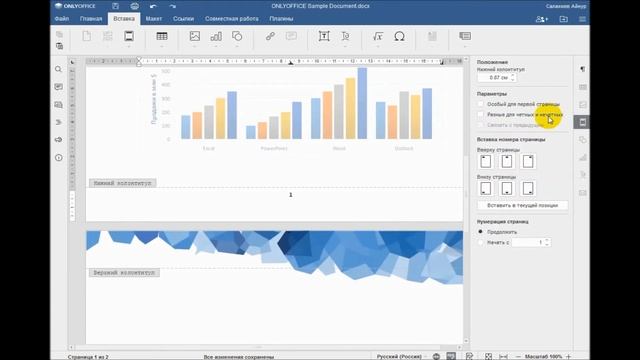Click the drop cap icon
This screenshot has width=640, height=360.
[432, 36]
